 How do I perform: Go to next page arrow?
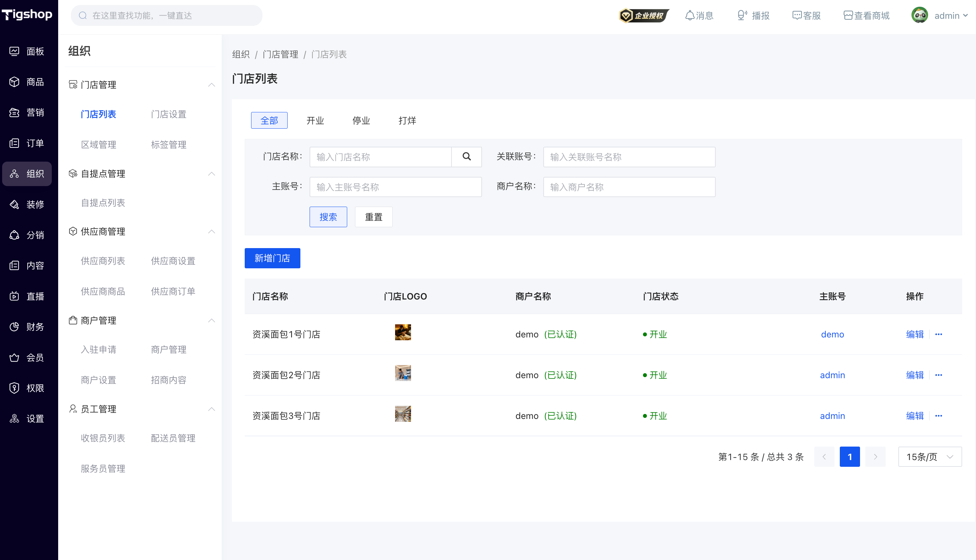point(875,457)
